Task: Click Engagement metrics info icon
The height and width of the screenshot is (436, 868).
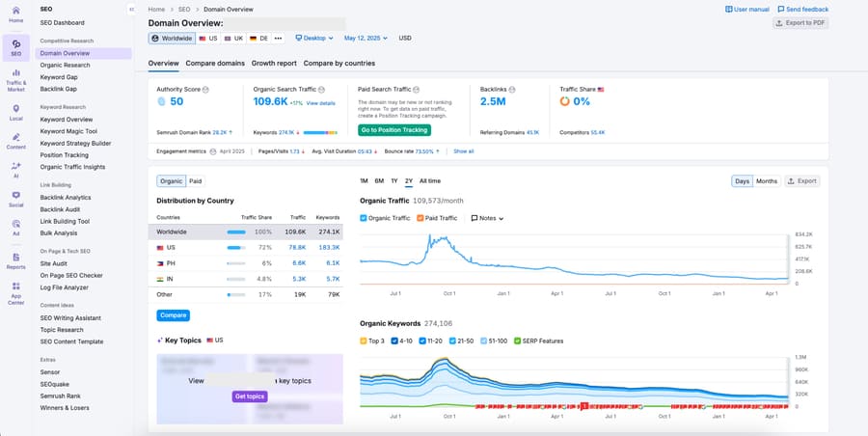Action: coord(213,151)
